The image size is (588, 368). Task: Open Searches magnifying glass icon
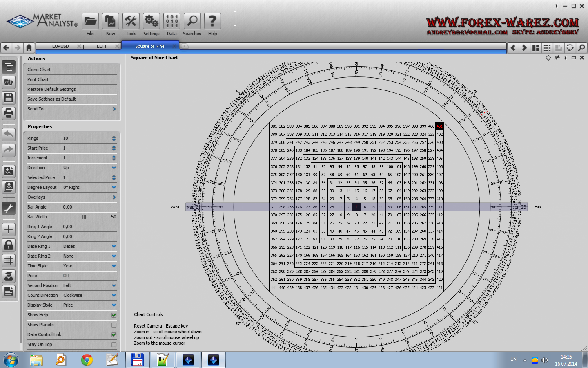192,21
